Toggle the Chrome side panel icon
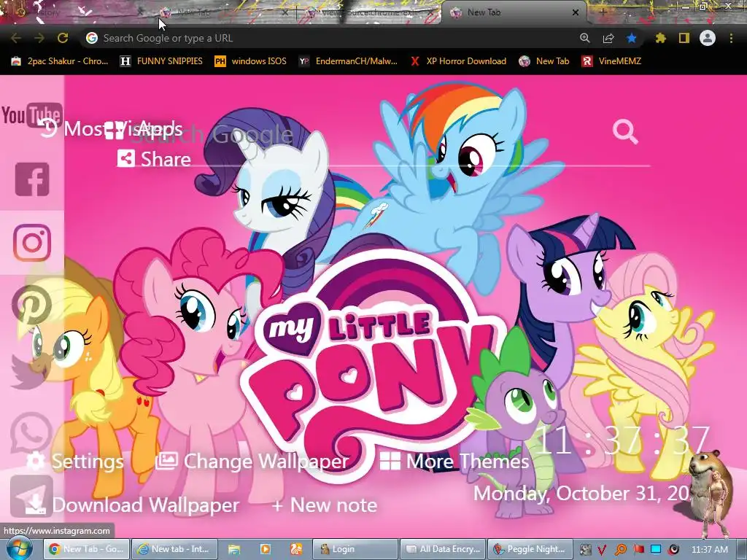This screenshot has height=560, width=747. pos(684,38)
